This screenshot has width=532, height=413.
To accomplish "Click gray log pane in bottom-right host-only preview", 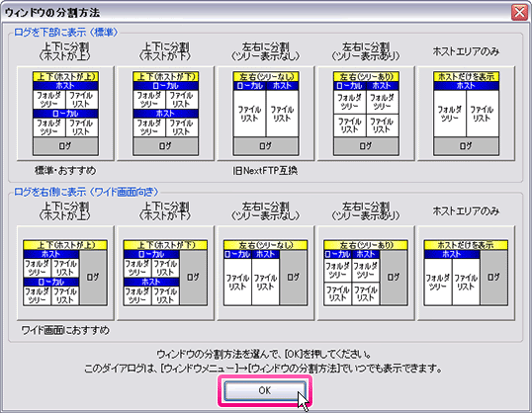I will (x=494, y=278).
